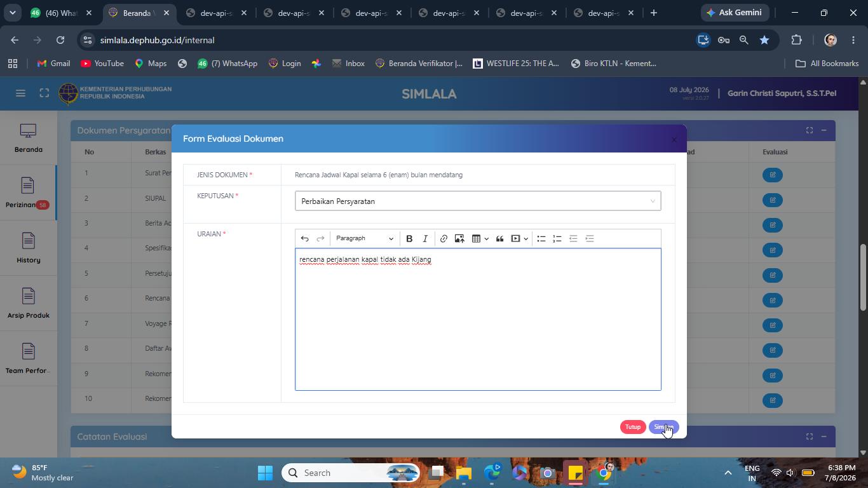Viewport: 868px width, 488px height.
Task: Maximize the Dokumen Persyaratan panel
Action: click(810, 130)
